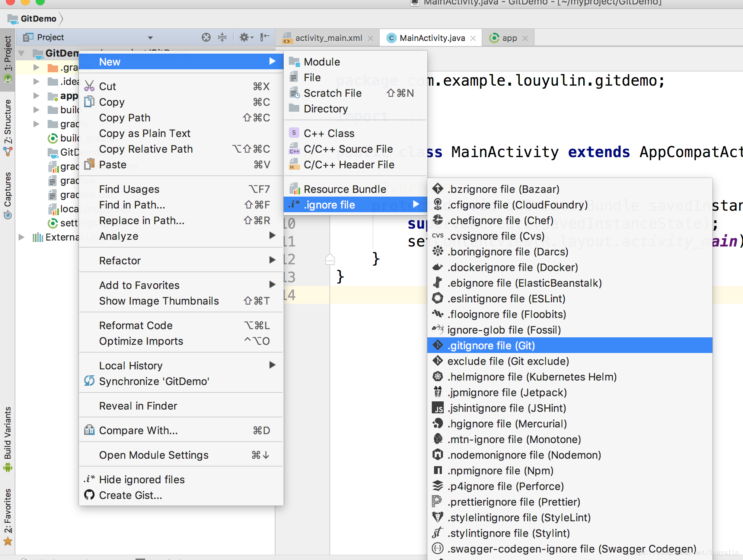Click the Resource Bundle icon
The image size is (743, 560).
tap(294, 189)
